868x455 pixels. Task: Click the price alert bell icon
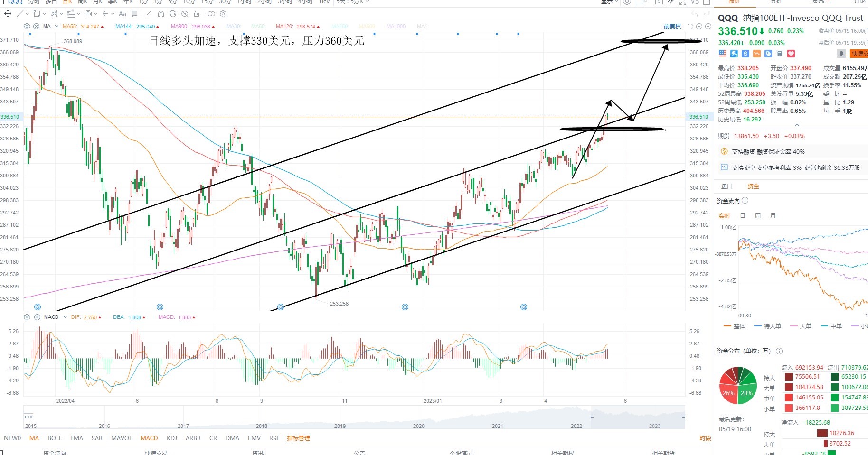click(x=841, y=54)
